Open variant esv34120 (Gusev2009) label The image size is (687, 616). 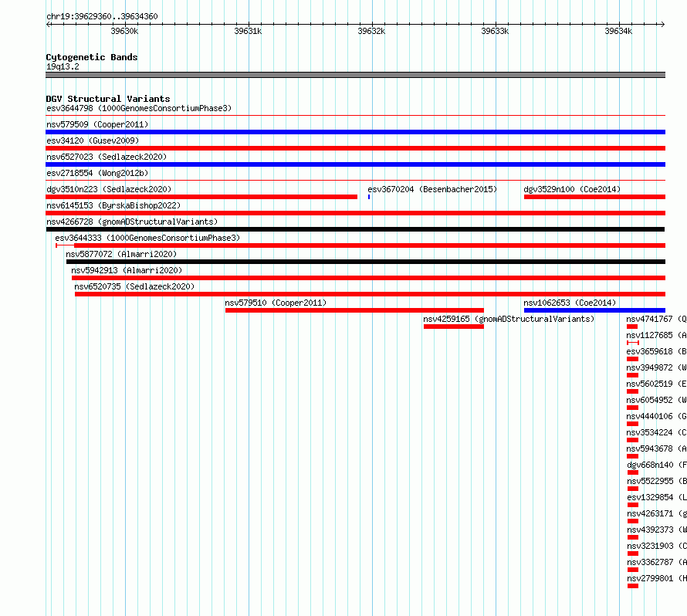click(x=93, y=140)
